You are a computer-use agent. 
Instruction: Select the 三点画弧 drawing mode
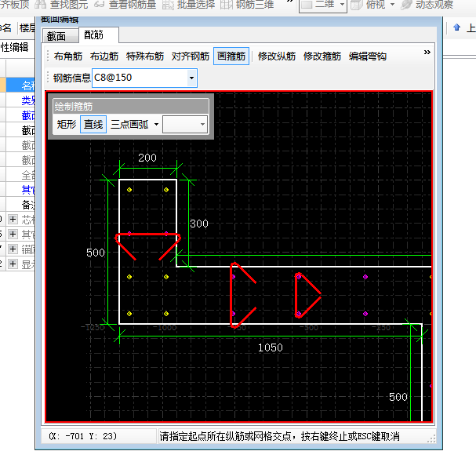click(x=129, y=124)
